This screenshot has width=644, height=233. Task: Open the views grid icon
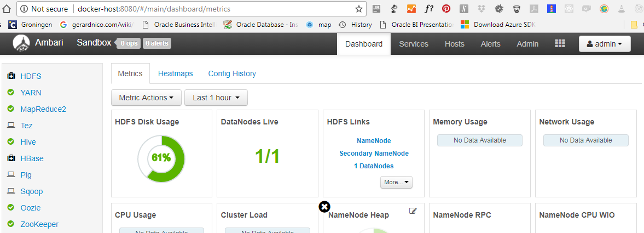[560, 44]
